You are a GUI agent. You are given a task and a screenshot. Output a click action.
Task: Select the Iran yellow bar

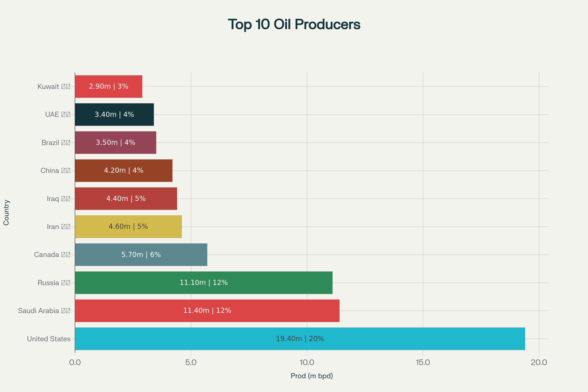tap(128, 226)
